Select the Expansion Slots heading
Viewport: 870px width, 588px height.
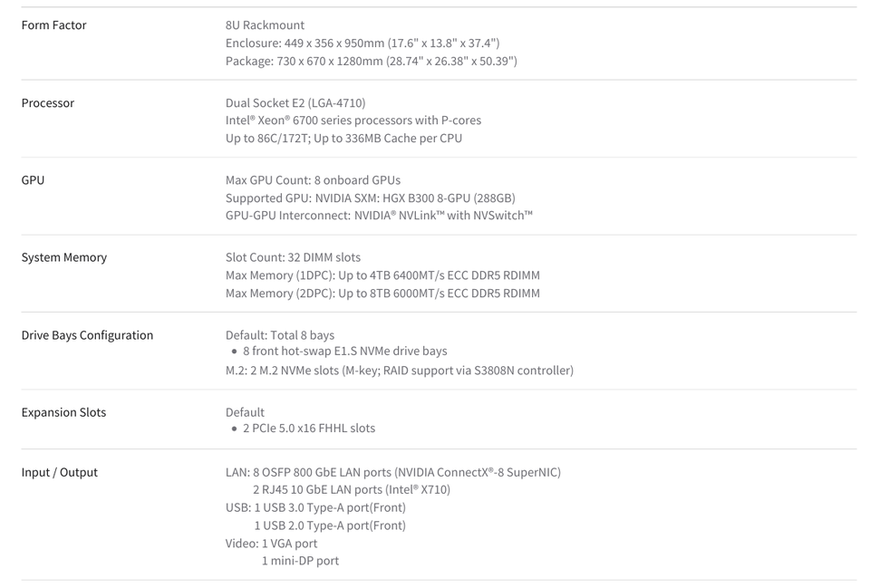tap(63, 412)
